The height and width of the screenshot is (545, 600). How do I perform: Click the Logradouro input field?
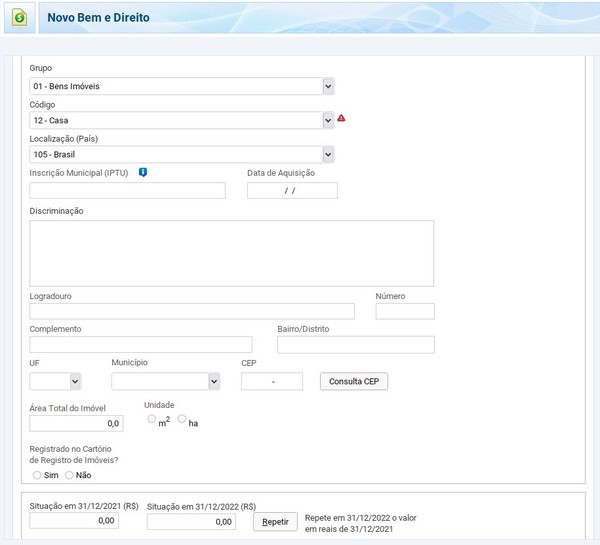pyautogui.click(x=192, y=311)
